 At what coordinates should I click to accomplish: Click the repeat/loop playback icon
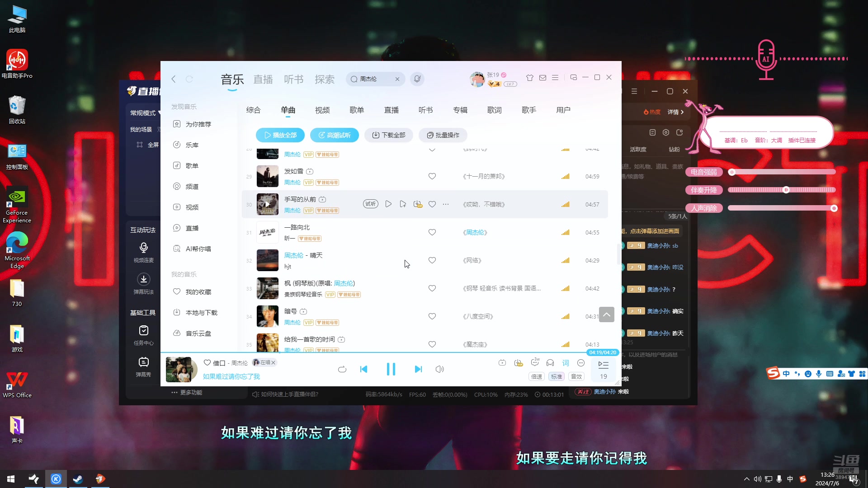343,369
